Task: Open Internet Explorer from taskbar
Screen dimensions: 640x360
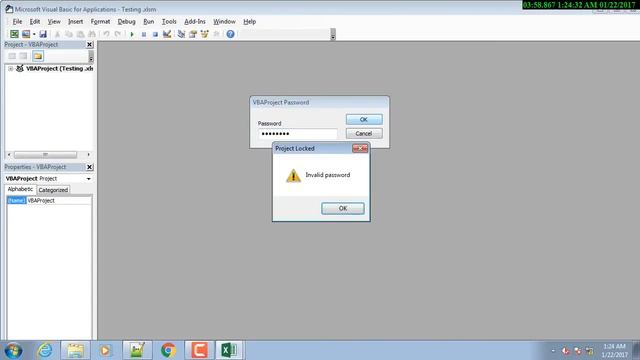Action: 45,351
